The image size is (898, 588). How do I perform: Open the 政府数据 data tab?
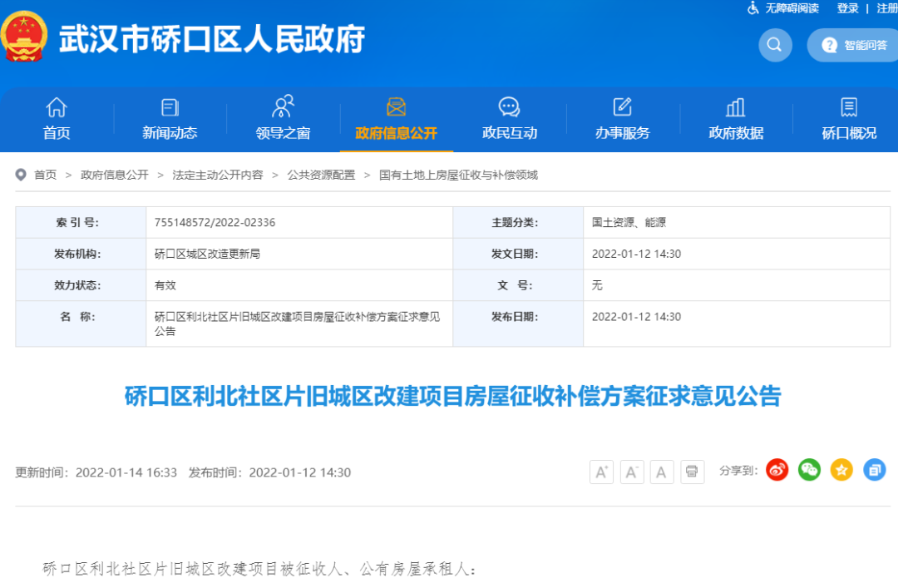click(x=735, y=119)
